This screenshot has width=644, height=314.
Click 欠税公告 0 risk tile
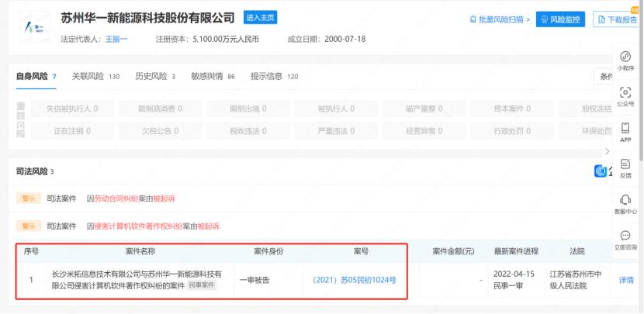(160, 131)
